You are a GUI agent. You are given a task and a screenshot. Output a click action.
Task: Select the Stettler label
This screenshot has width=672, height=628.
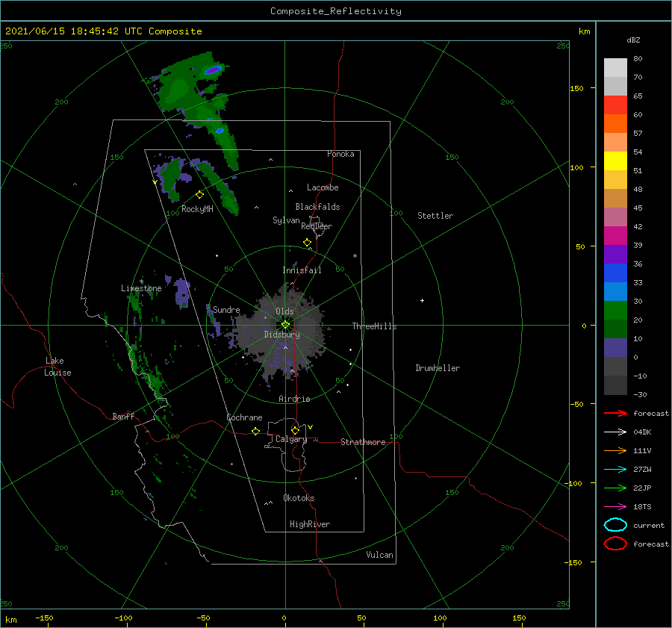435,216
